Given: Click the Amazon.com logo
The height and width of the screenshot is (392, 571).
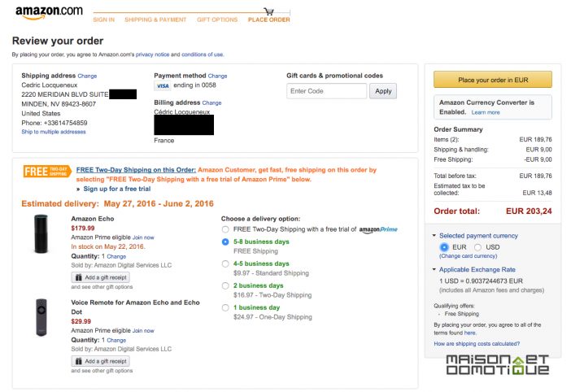Looking at the screenshot, I should pos(49,12).
